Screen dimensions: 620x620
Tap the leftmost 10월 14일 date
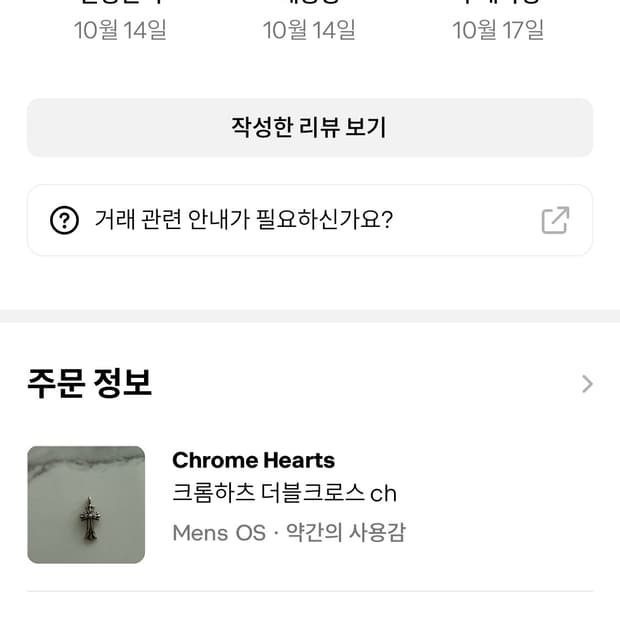(x=120, y=30)
